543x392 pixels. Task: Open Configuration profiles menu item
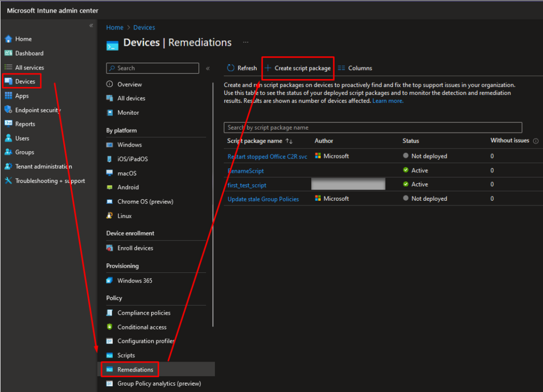145,341
